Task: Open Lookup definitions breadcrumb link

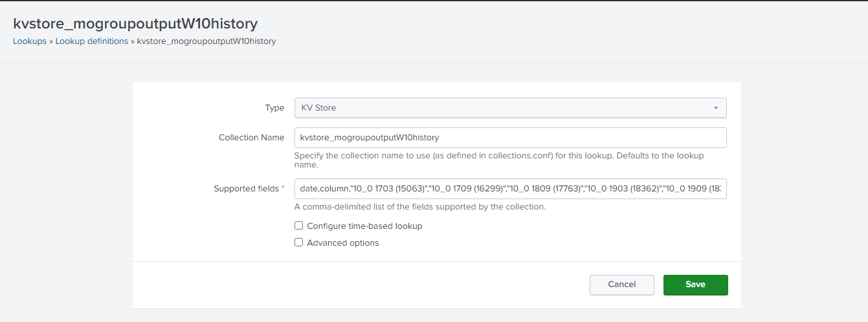Action: (92, 41)
